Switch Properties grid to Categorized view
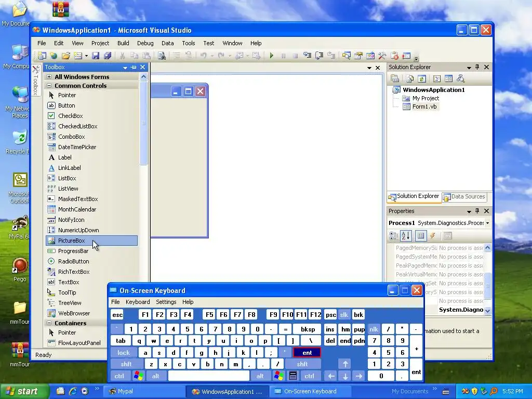This screenshot has height=399, width=532. click(x=394, y=235)
